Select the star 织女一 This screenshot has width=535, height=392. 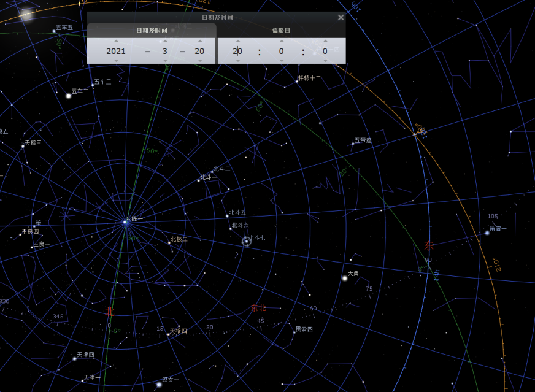pos(159,385)
